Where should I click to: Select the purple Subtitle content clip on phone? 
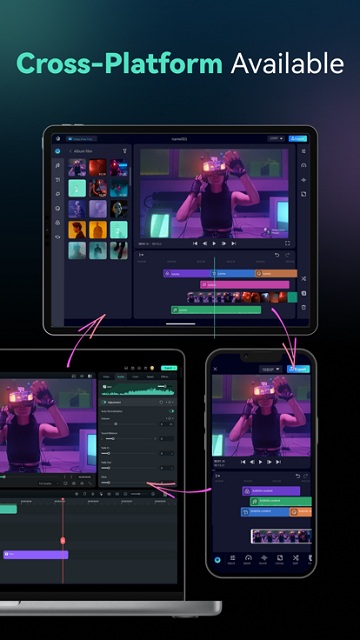(x=271, y=491)
